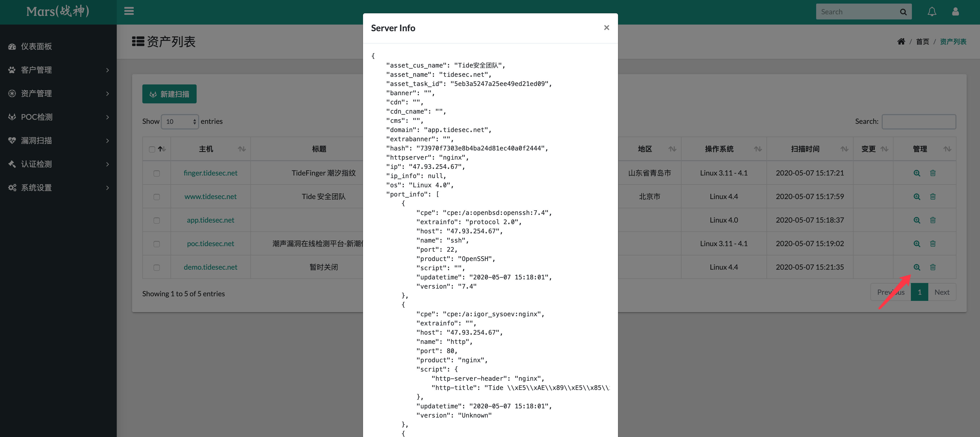Open 漏洞扫描 sidebar section
Viewport: 980px width, 437px height.
coord(58,140)
